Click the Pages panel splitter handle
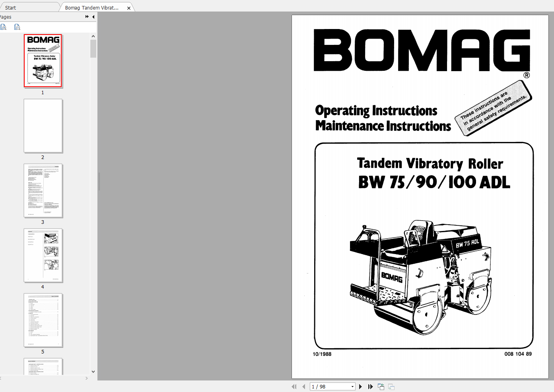 click(99, 181)
